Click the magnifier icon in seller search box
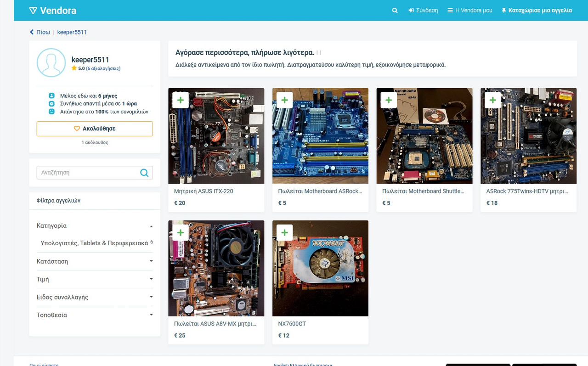Image resolution: width=588 pixels, height=366 pixels. 144,173
